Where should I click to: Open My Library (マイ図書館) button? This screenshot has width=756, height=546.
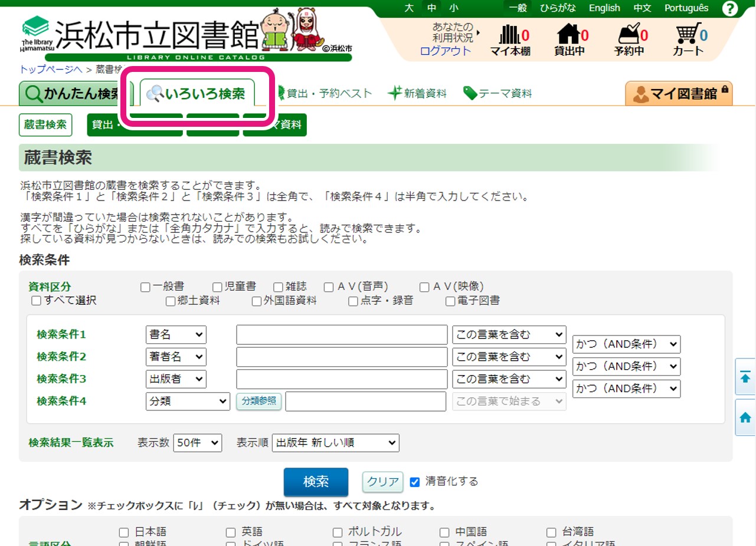(x=679, y=94)
